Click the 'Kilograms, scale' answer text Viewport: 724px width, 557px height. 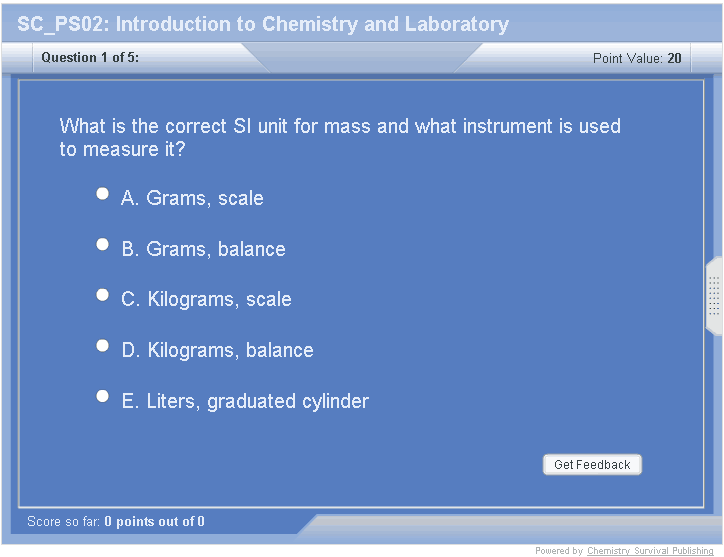pyautogui.click(x=219, y=299)
